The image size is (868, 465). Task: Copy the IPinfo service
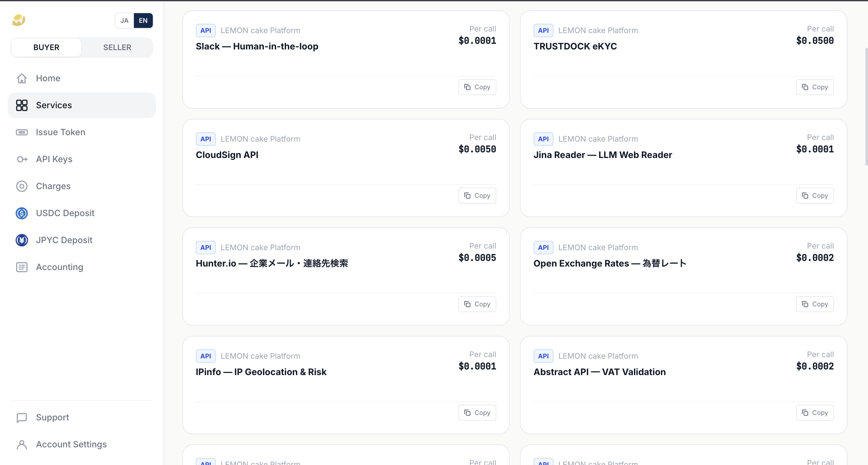[477, 413]
